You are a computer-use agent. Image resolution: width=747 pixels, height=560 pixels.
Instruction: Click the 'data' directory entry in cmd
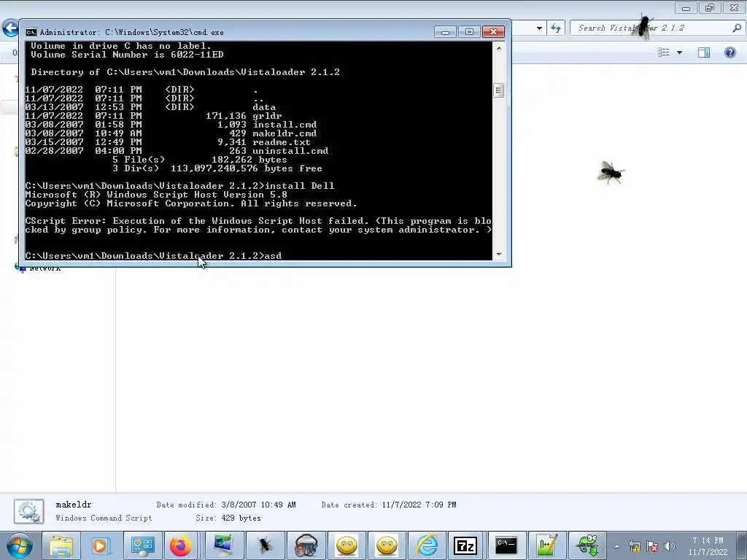coord(264,107)
